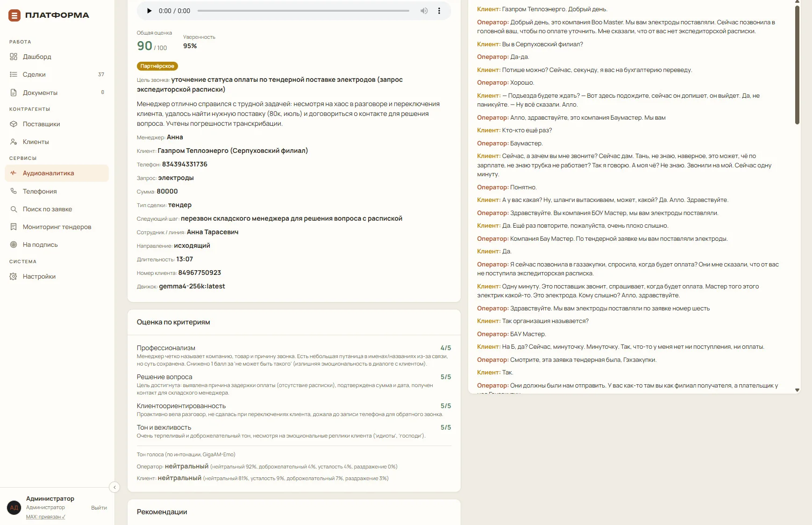
Task: Click the Выйти logout link
Action: [x=99, y=508]
